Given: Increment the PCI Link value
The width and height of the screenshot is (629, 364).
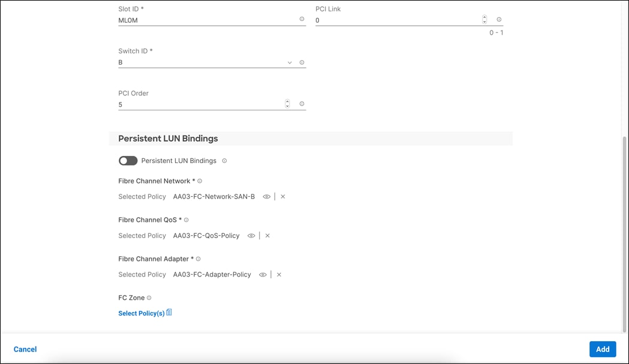Looking at the screenshot, I should 484,16.
